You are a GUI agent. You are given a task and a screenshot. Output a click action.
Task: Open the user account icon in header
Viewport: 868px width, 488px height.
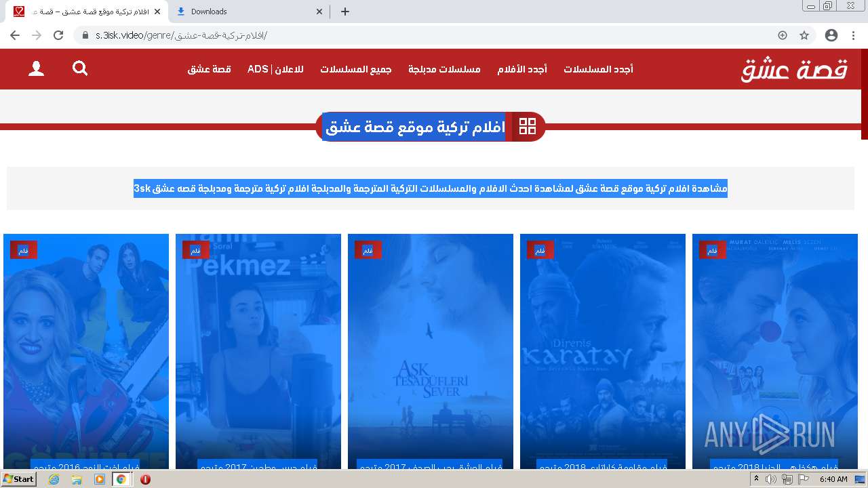click(36, 68)
